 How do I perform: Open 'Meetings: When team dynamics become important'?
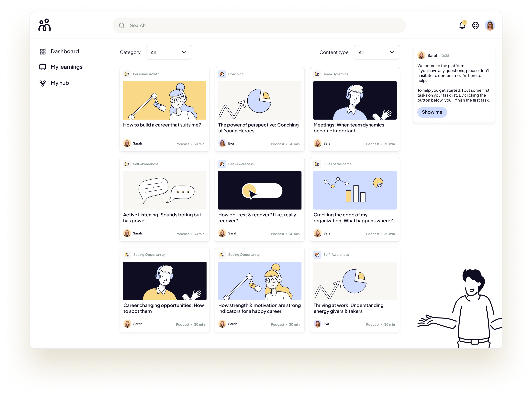coord(349,128)
